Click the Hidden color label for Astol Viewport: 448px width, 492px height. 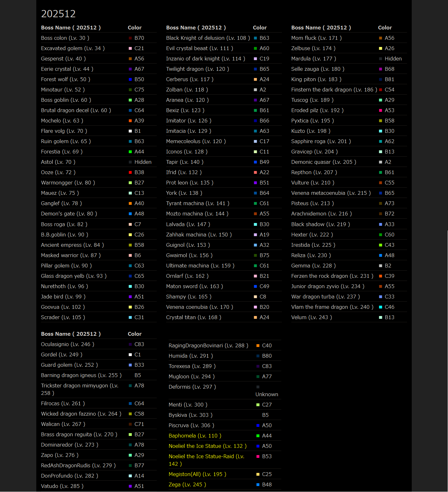pyautogui.click(x=143, y=162)
